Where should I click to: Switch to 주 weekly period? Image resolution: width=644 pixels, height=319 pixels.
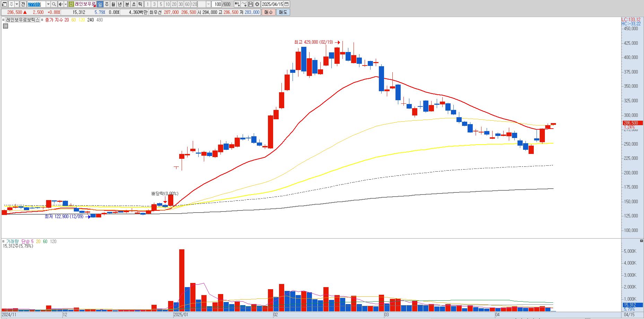tap(106, 4)
